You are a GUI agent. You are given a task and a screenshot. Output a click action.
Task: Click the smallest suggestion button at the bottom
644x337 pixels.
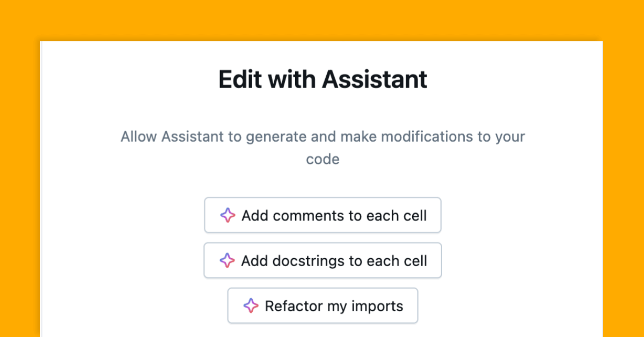pyautogui.click(x=323, y=305)
